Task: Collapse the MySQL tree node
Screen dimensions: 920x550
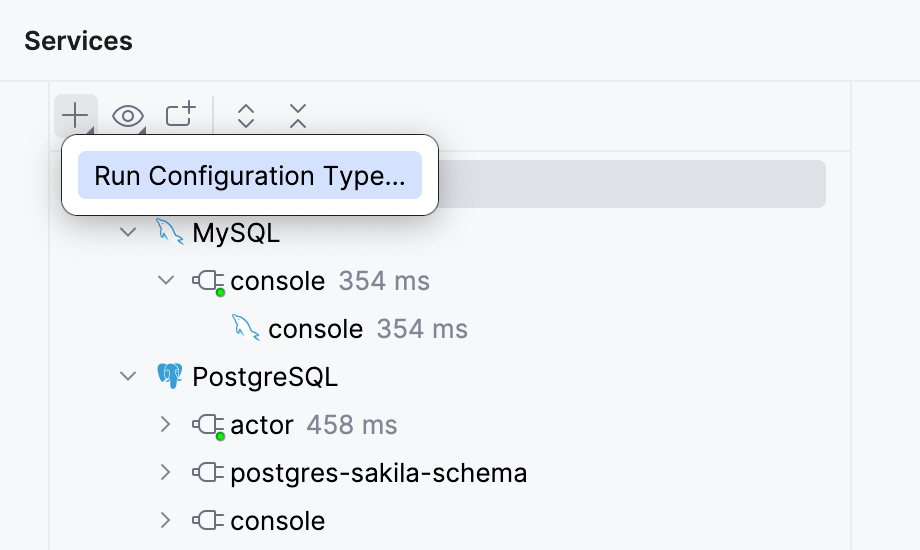Action: [x=128, y=233]
